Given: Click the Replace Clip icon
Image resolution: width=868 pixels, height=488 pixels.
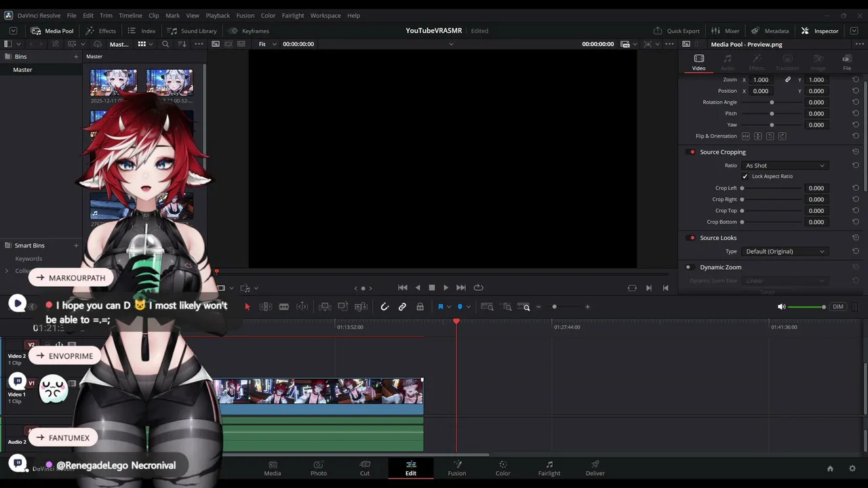Looking at the screenshot, I should point(361,307).
